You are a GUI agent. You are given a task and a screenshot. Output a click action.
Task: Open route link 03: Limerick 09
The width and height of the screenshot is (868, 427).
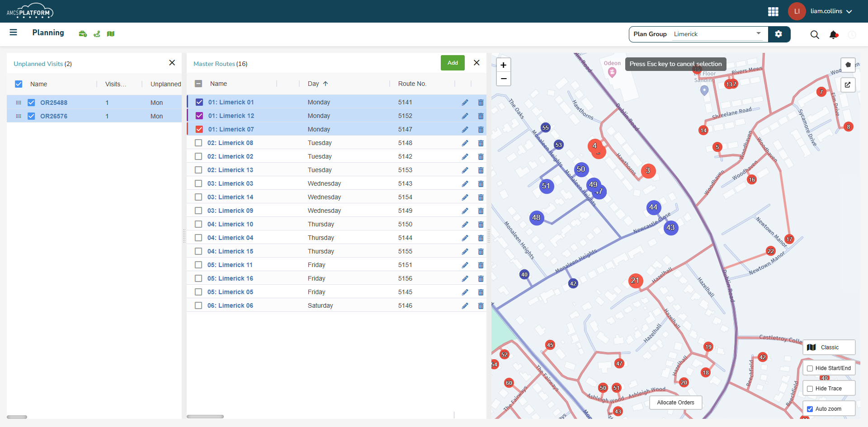[231, 211]
